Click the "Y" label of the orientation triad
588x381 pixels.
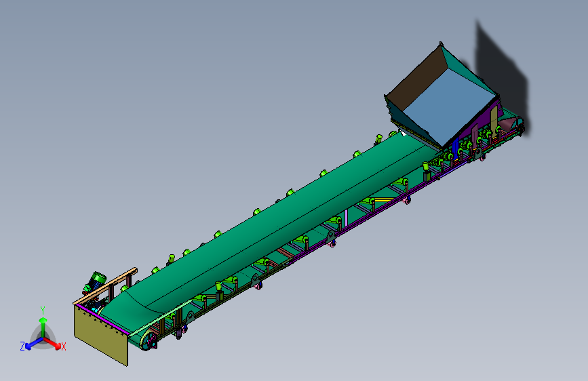pyautogui.click(x=43, y=310)
